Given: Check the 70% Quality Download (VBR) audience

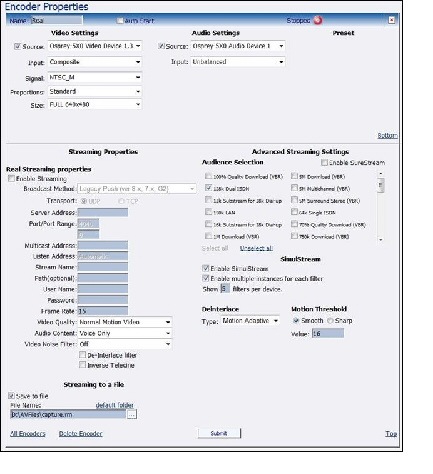Looking at the screenshot, I should [x=294, y=224].
